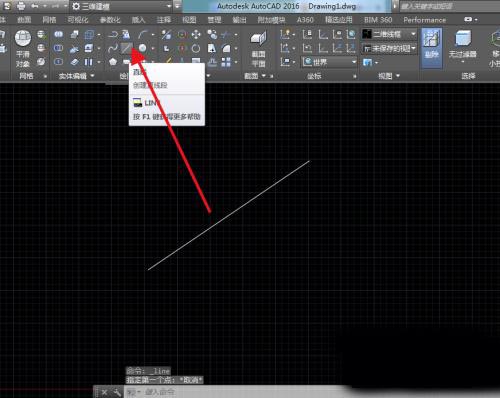Toggle the Culling (剔除) button
This screenshot has height=398, width=500.
click(x=432, y=48)
